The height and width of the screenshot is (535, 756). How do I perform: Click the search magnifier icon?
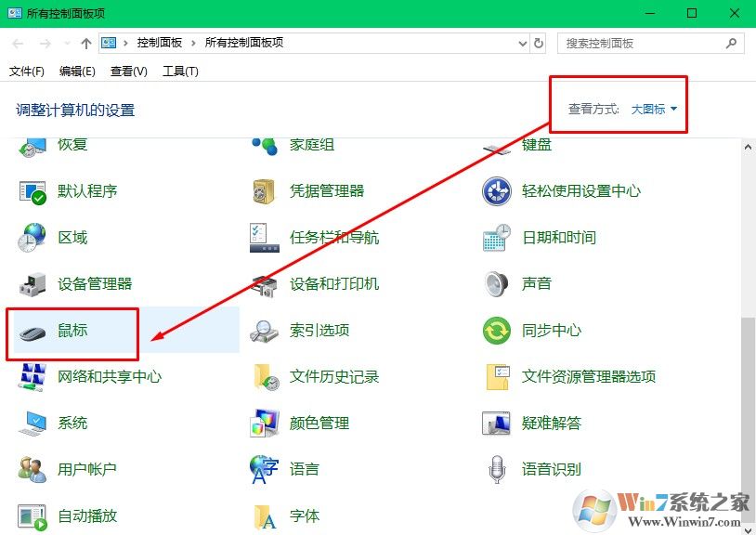click(731, 44)
